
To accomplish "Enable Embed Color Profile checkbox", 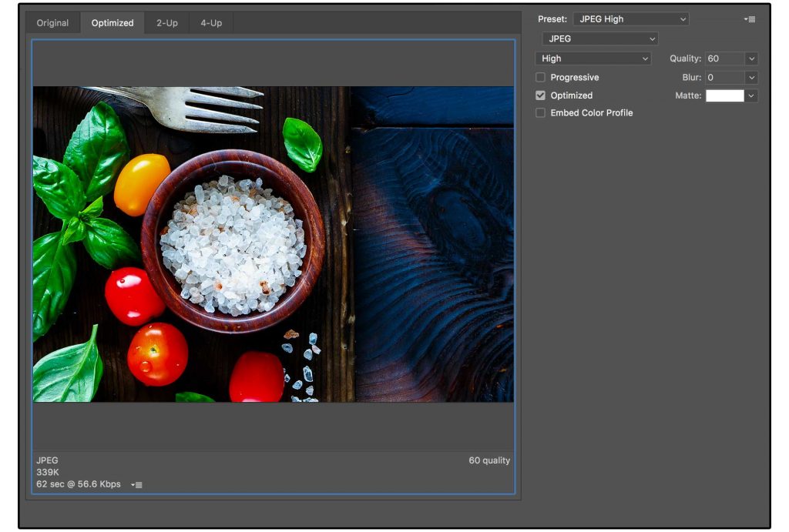I will click(x=540, y=113).
